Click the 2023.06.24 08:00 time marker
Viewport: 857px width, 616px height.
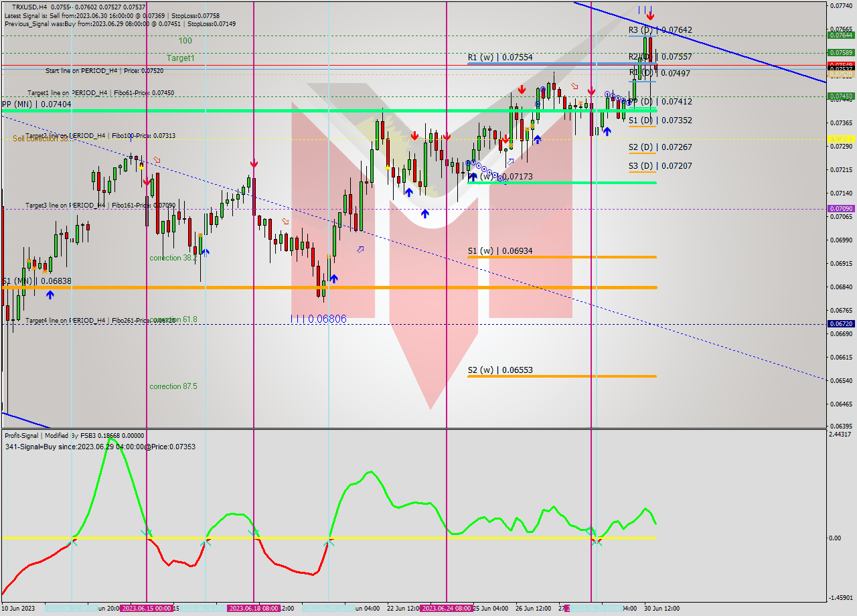tap(446, 609)
